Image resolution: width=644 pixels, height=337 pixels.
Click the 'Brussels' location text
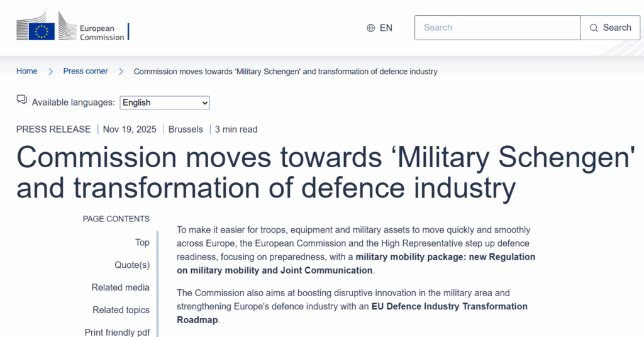[x=186, y=130]
